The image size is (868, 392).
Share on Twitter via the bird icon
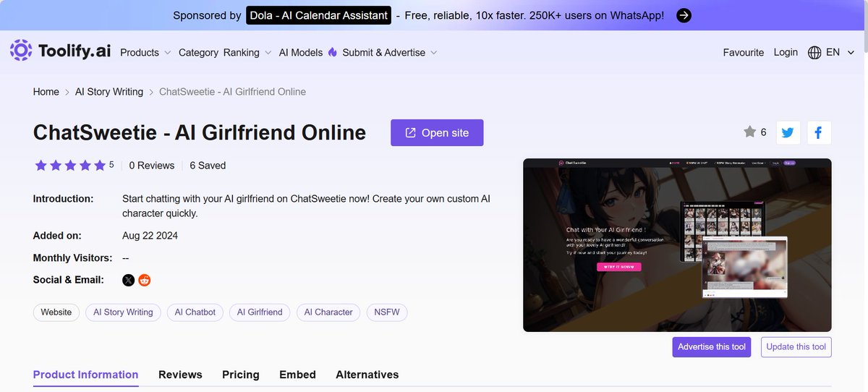788,132
